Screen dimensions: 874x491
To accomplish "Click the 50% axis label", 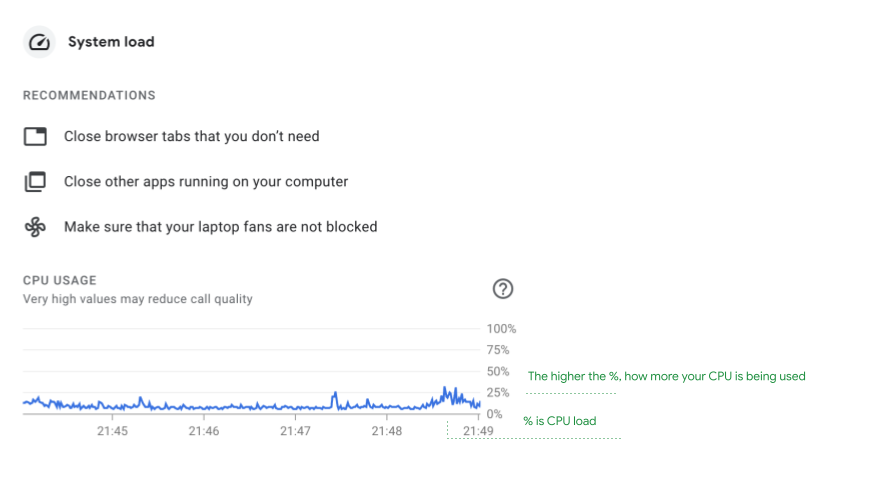I will click(x=498, y=372).
